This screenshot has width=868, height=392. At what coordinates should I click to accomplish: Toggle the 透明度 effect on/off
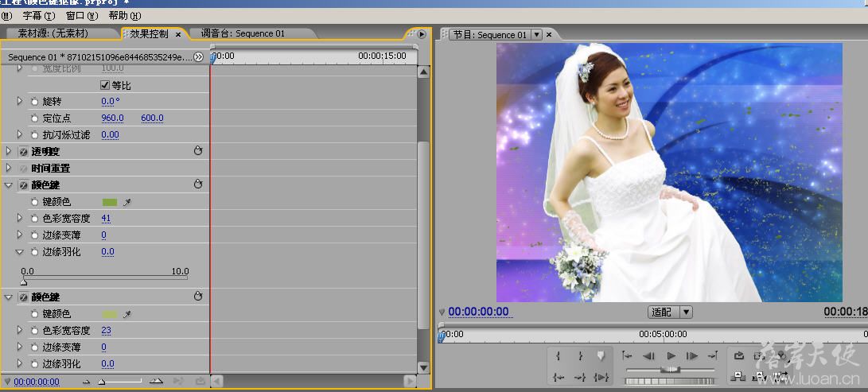(x=23, y=152)
